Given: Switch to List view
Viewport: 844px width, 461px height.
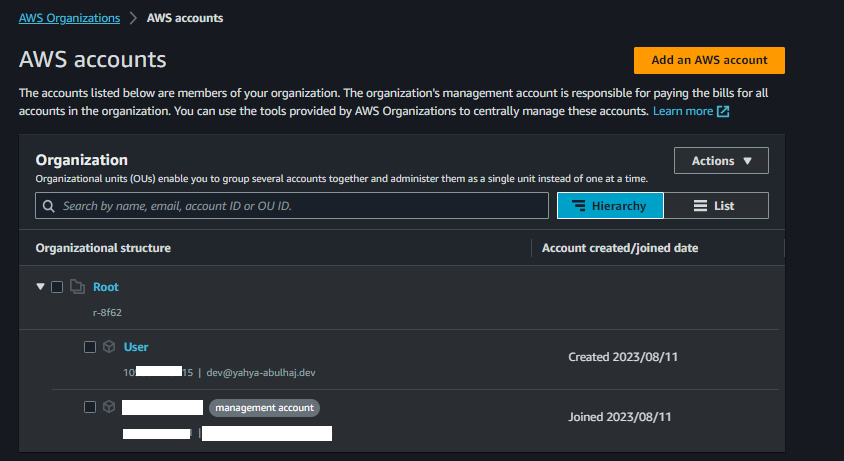Looking at the screenshot, I should point(716,206).
